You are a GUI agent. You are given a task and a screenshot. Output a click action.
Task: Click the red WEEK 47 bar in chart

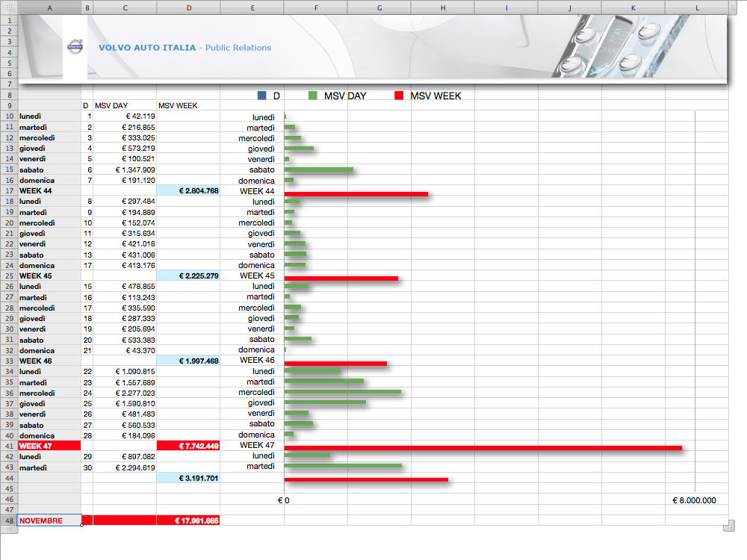click(483, 448)
